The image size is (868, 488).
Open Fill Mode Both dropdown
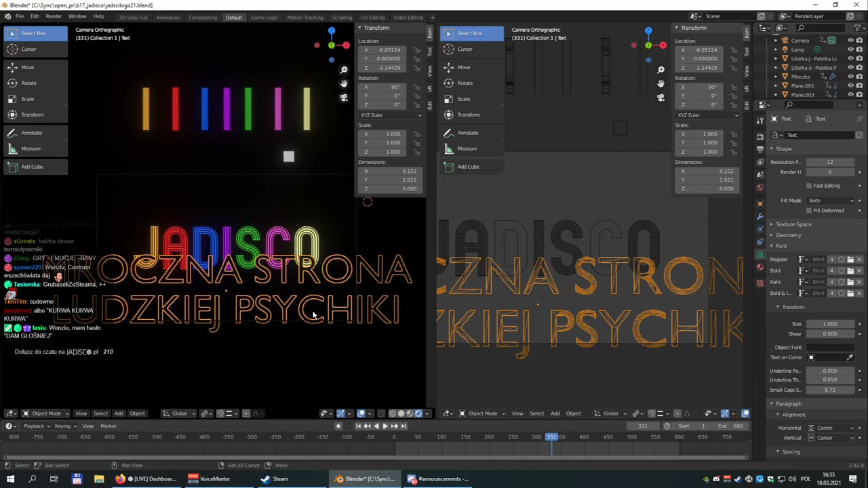831,201
